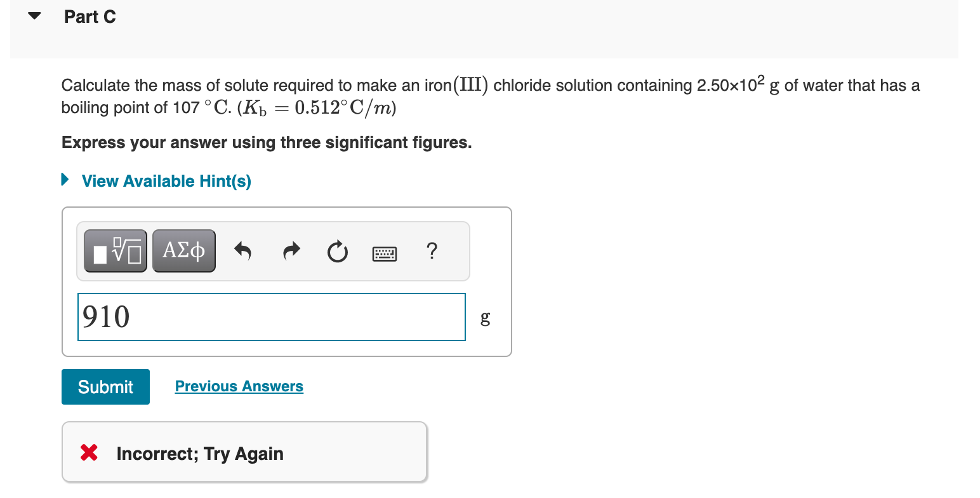Click the disclosure triangle beside Part C
Screen dimensions: 980x498
coord(33,16)
